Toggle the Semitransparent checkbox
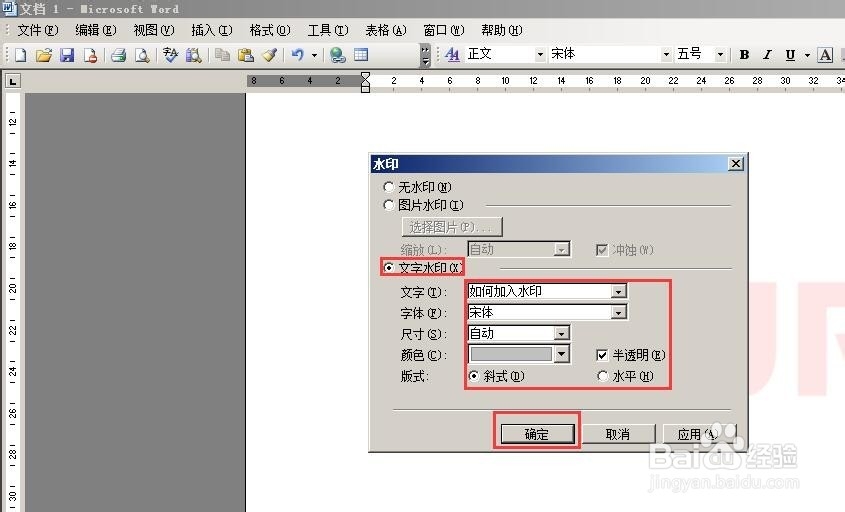This screenshot has width=845, height=512. (602, 355)
